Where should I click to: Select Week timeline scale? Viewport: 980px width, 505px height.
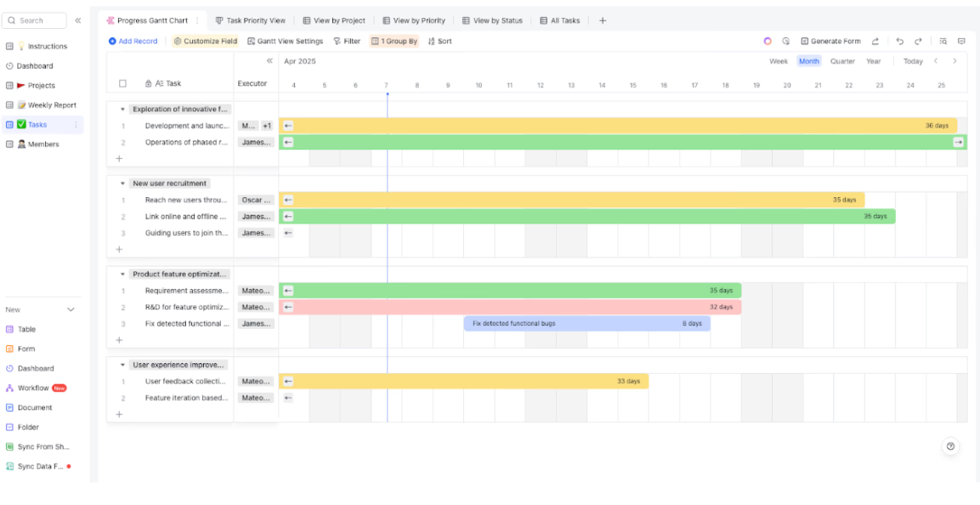[x=778, y=61]
